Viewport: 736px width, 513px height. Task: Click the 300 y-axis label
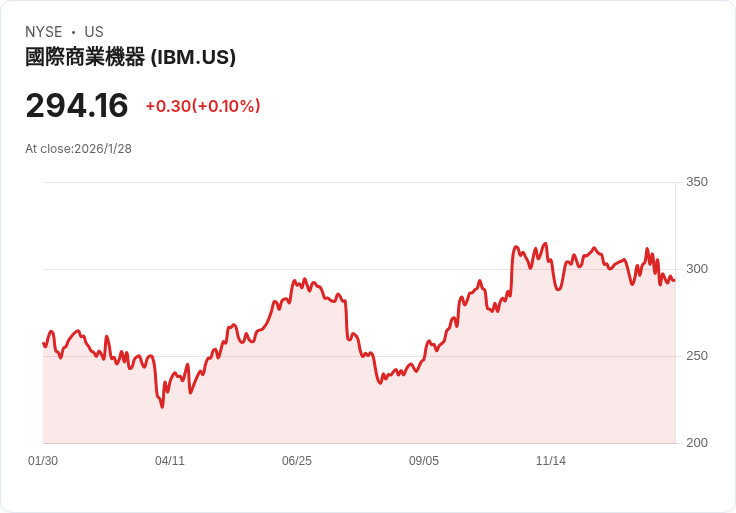(696, 269)
